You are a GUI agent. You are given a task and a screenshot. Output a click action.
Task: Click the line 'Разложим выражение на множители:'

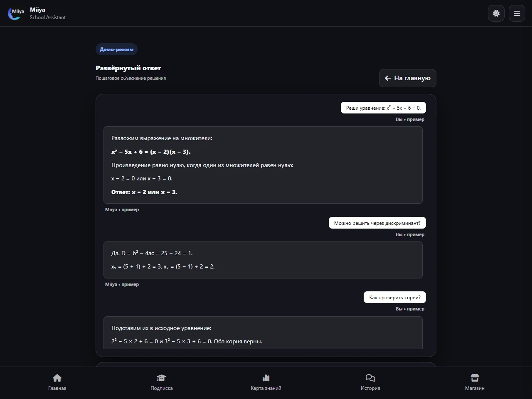click(x=162, y=138)
